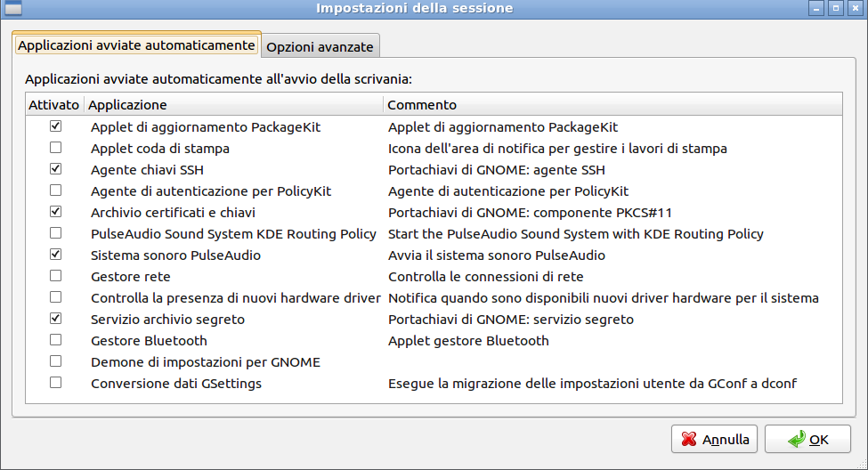Click the Annulla button

(x=715, y=439)
